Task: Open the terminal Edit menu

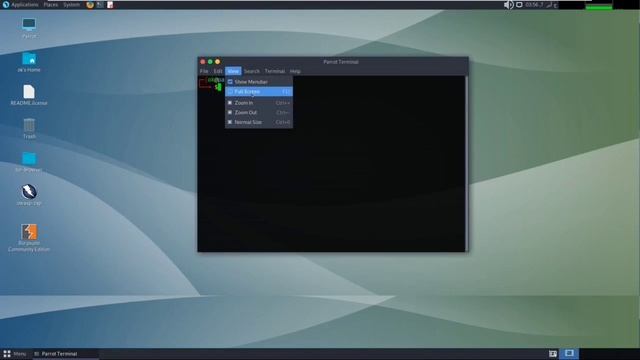Action: tap(218, 71)
